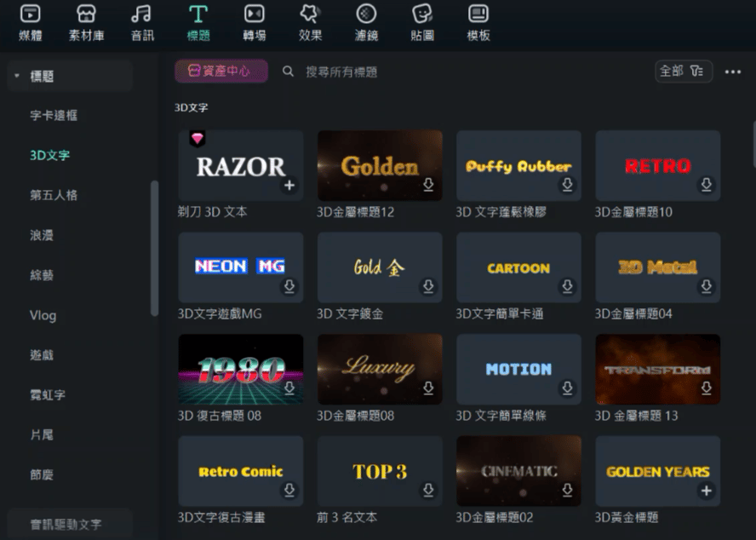
Task: Collapse the 標題 category tree arrow
Action: [17, 77]
